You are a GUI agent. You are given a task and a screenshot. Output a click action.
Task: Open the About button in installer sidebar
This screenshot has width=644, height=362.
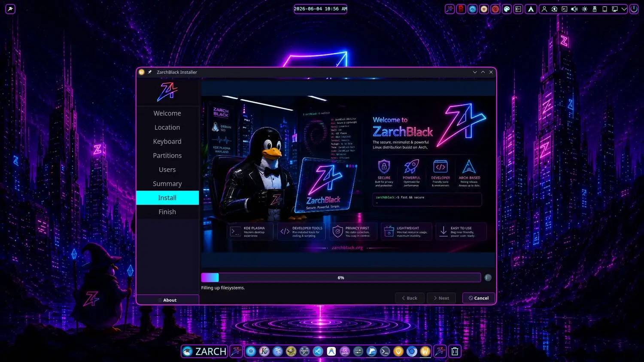pos(167,300)
